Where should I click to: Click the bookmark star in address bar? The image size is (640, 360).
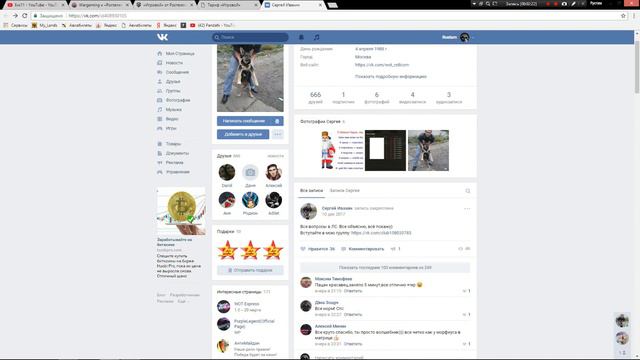[623, 16]
